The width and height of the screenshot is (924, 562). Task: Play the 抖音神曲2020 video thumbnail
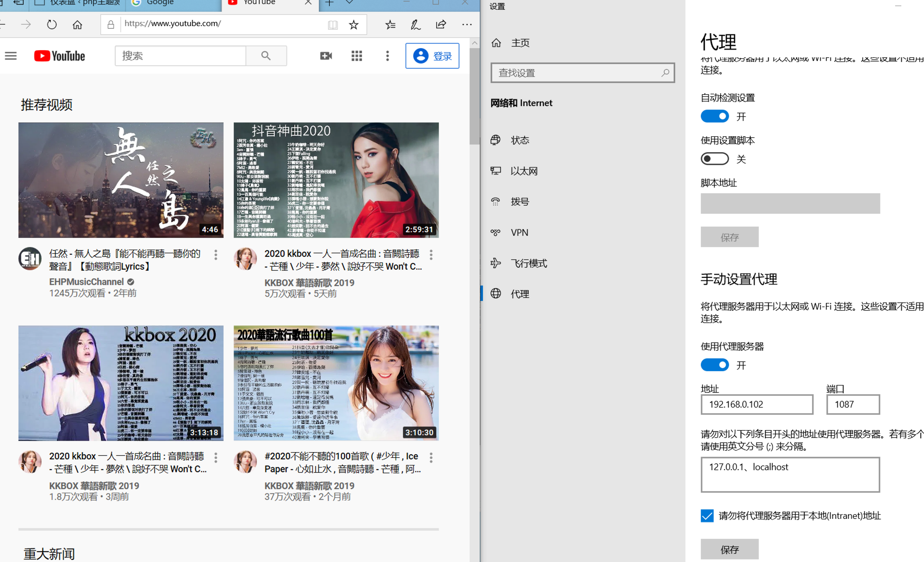[x=336, y=180]
